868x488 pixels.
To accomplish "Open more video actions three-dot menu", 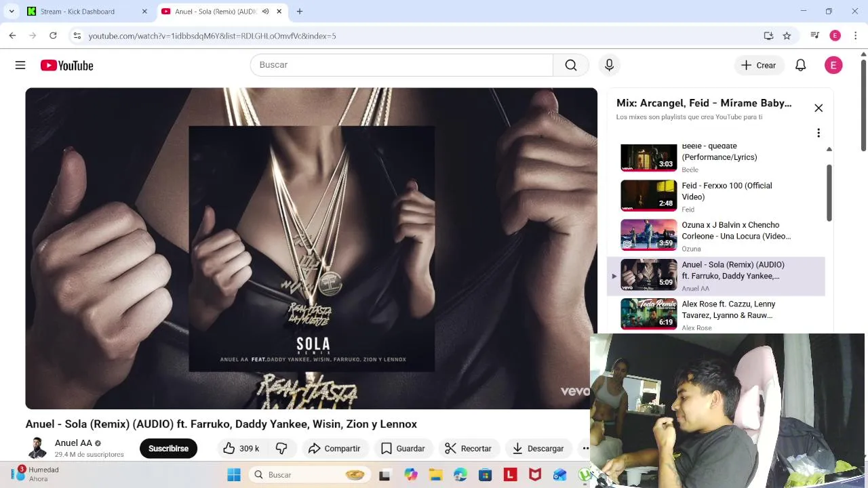I will pos(585,449).
